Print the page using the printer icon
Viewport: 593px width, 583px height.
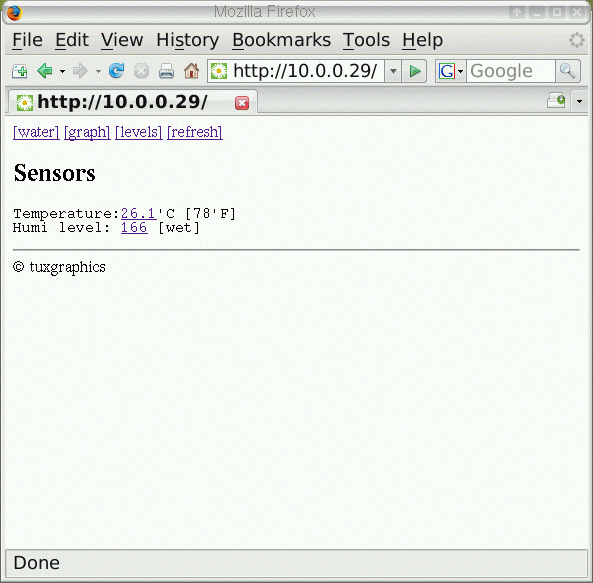[166, 71]
